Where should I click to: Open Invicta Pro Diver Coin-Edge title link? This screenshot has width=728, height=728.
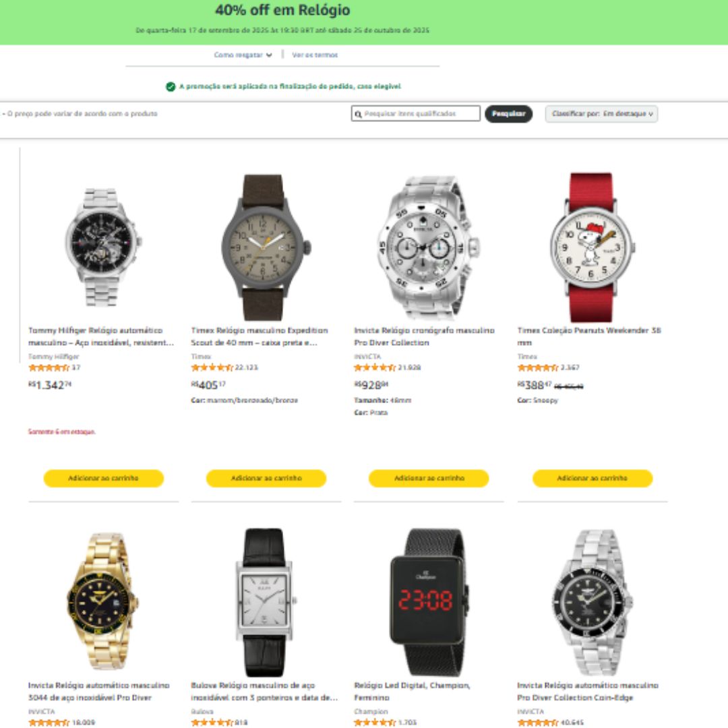pyautogui.click(x=588, y=692)
